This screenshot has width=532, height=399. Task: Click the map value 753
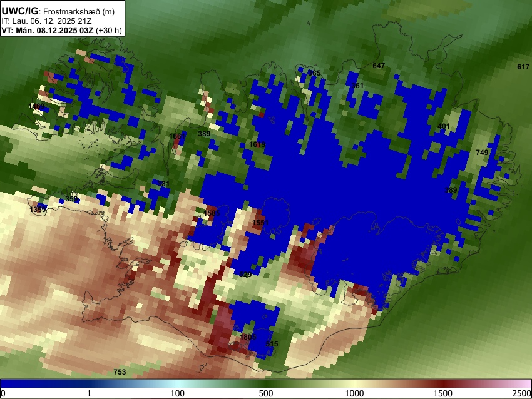pos(120,372)
